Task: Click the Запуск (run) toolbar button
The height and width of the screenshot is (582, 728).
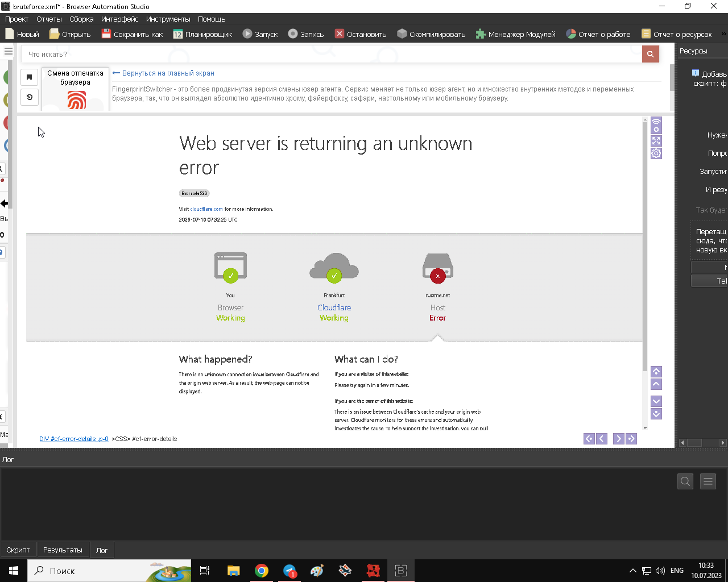Action: [260, 34]
